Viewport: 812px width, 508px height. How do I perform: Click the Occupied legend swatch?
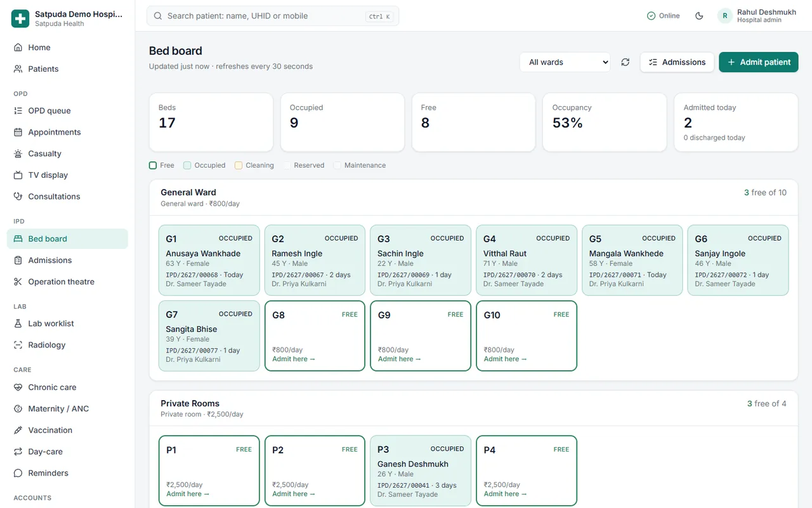point(187,166)
